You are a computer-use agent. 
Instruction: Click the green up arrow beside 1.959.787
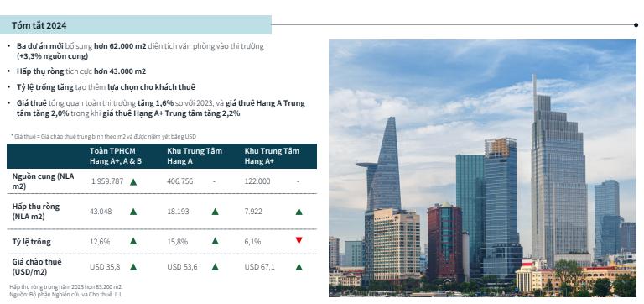click(x=133, y=182)
